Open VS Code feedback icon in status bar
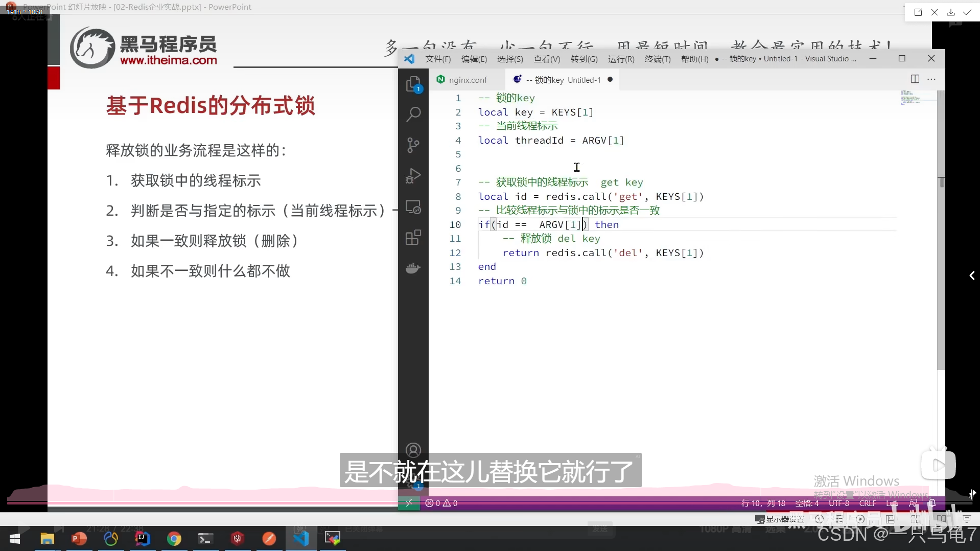The height and width of the screenshot is (551, 980). pos(913,503)
